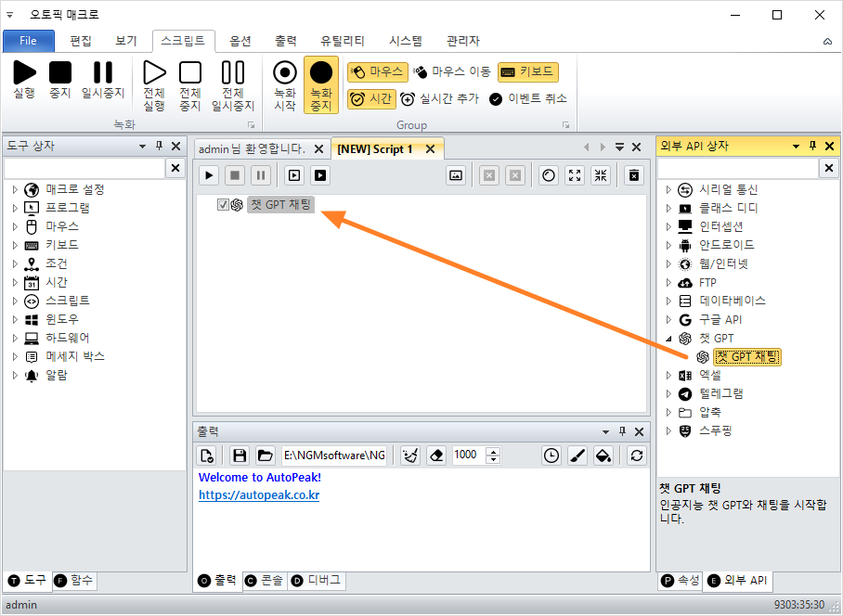Screen dimensions: 843x616
Task: Click the 일시중지 pause button in ribbon
Action: pos(103,80)
